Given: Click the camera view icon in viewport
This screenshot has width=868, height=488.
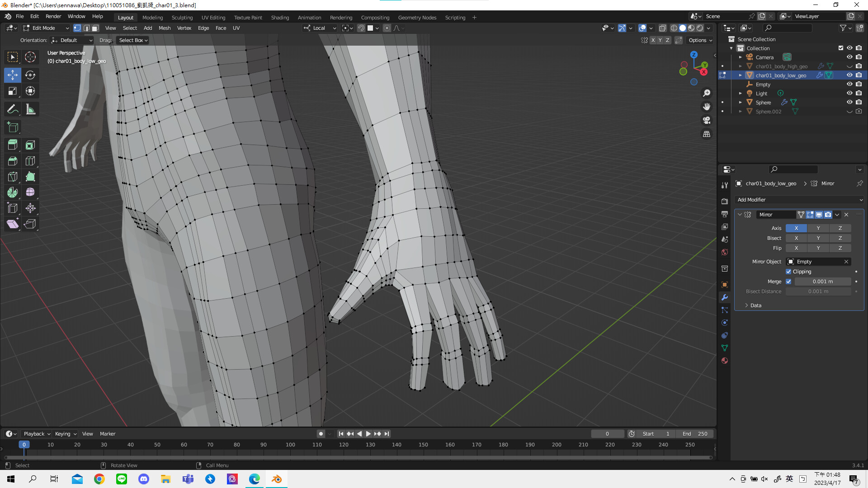Looking at the screenshot, I should (707, 120).
